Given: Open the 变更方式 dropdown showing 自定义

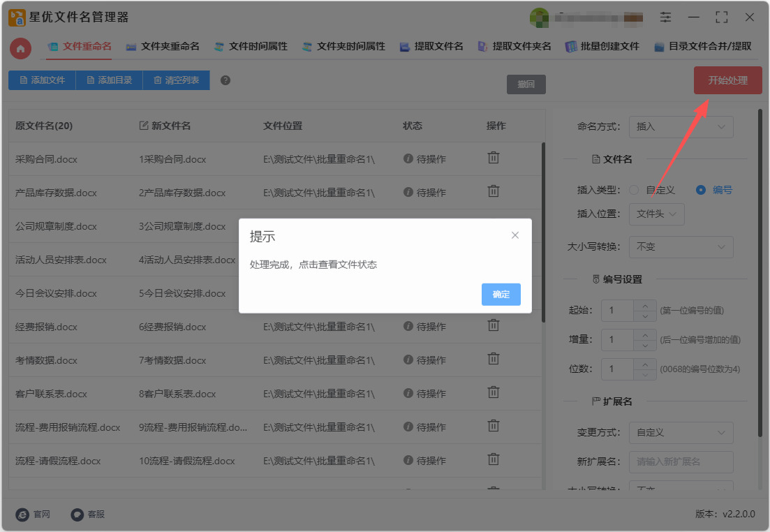Looking at the screenshot, I should click(681, 433).
